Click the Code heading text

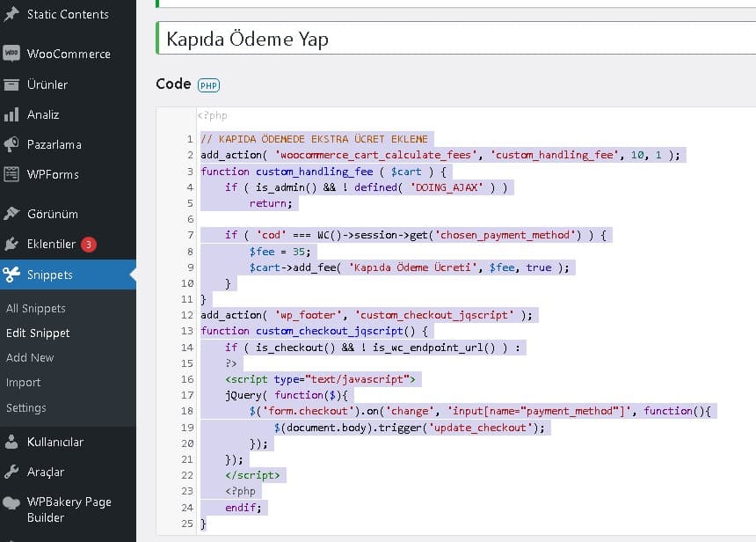(x=173, y=84)
